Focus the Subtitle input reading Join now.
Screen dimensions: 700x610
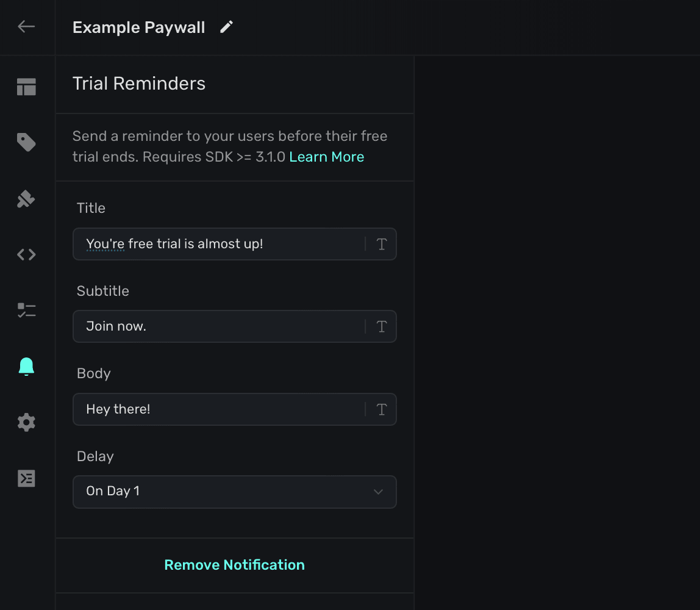(220, 326)
